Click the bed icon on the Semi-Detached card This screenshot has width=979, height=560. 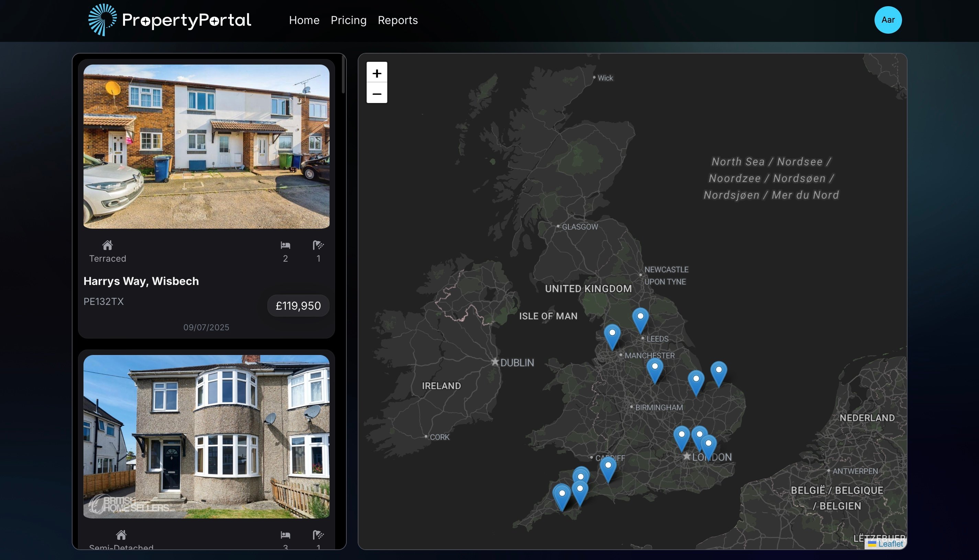[x=285, y=535]
